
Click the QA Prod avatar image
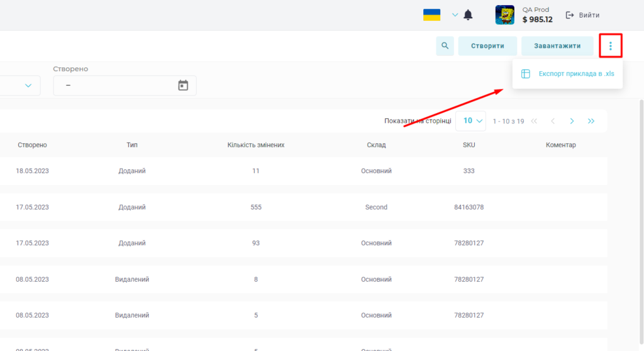pyautogui.click(x=505, y=15)
